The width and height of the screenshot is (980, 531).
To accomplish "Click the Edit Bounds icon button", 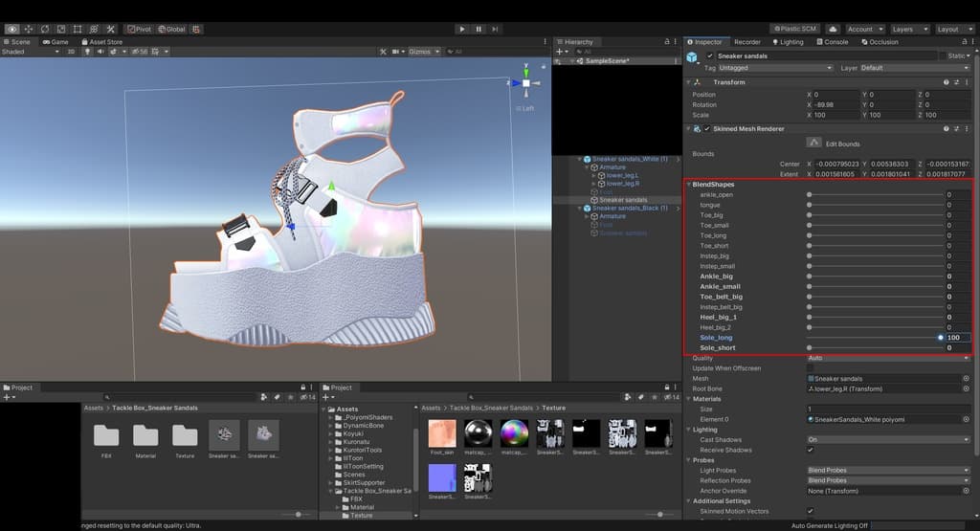I will click(x=813, y=143).
